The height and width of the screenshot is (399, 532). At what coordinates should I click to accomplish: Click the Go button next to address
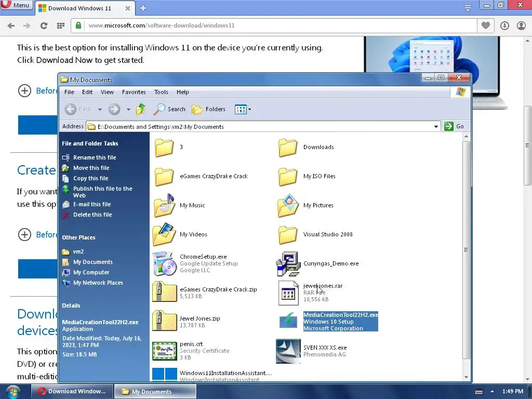[x=454, y=126]
